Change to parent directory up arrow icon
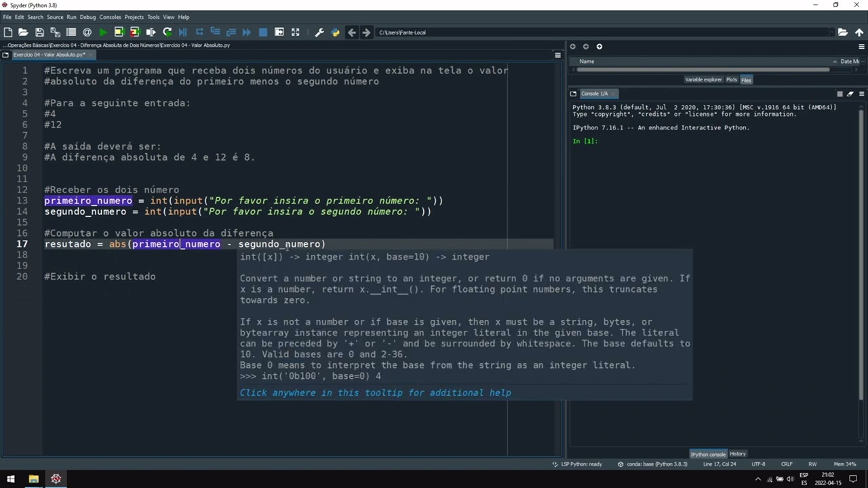 click(x=859, y=32)
